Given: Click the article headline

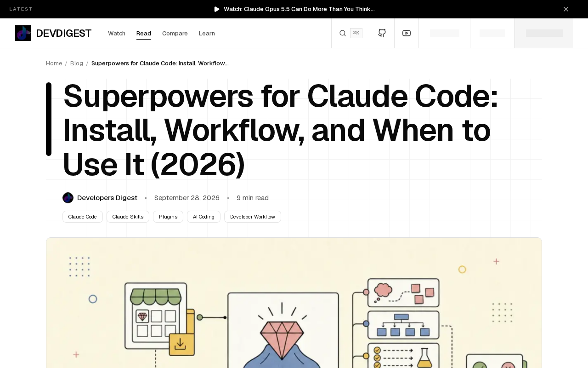Looking at the screenshot, I should click(281, 131).
